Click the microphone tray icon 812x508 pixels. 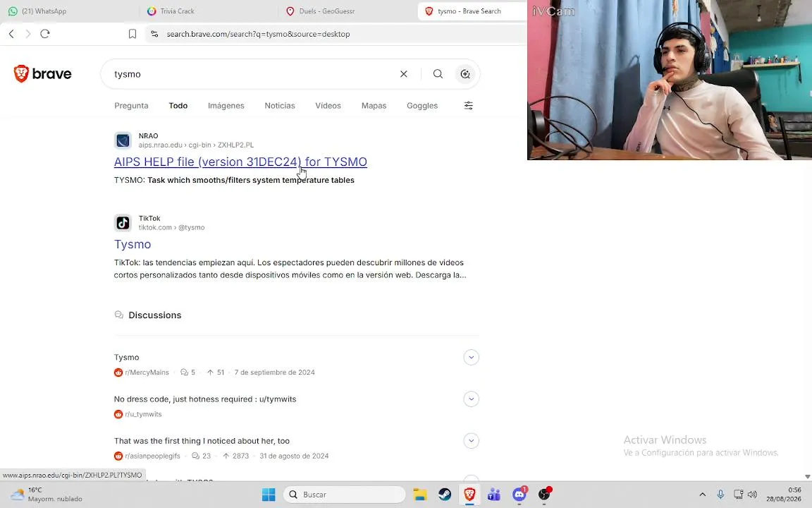coord(720,495)
